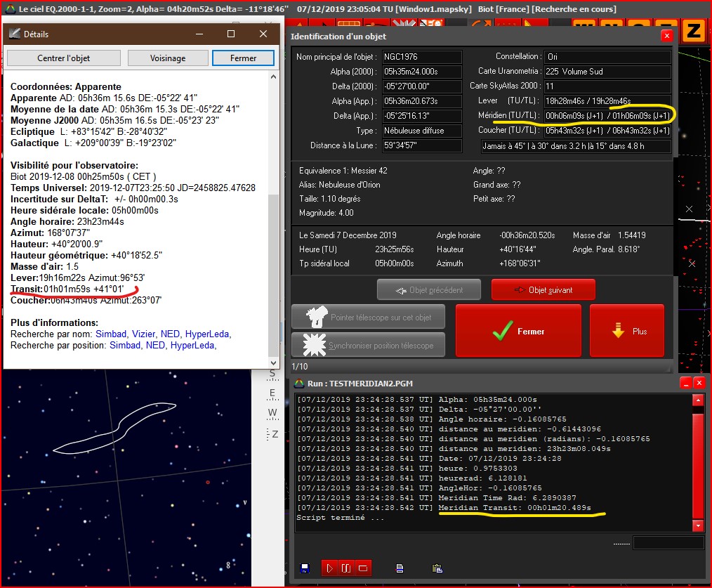Click the pause script icon
The width and height of the screenshot is (712, 588).
click(345, 568)
